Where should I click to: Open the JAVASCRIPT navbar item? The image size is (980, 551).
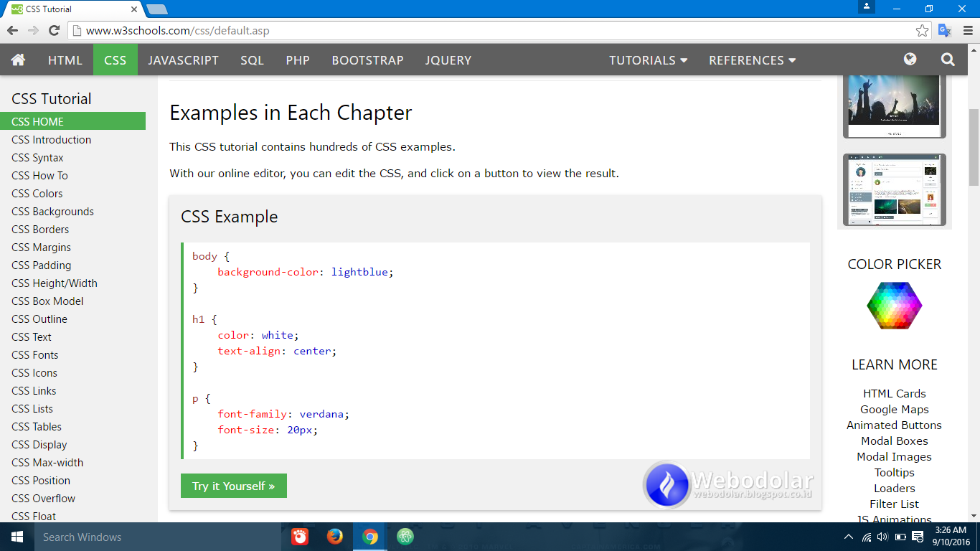(x=184, y=60)
